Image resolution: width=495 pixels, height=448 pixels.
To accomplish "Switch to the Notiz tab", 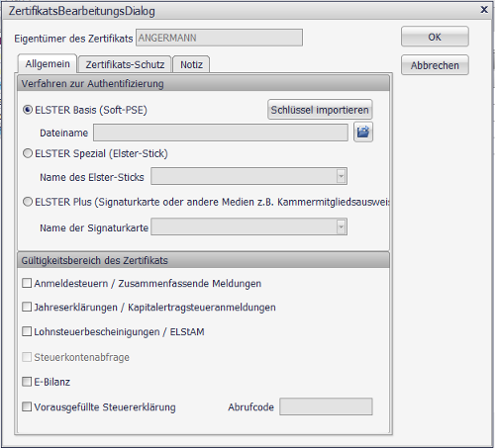I will click(191, 64).
